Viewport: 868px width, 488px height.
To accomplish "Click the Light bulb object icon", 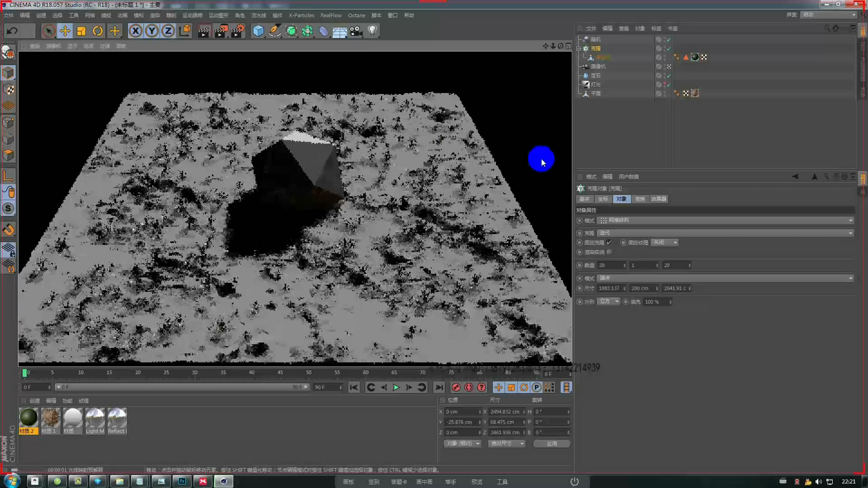I will pyautogui.click(x=372, y=31).
